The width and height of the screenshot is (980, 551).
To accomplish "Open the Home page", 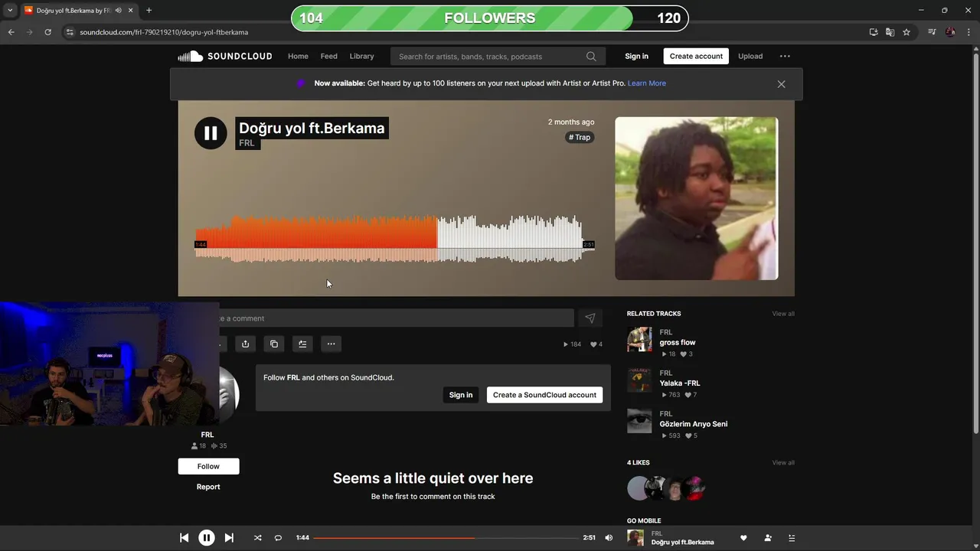I will point(298,56).
